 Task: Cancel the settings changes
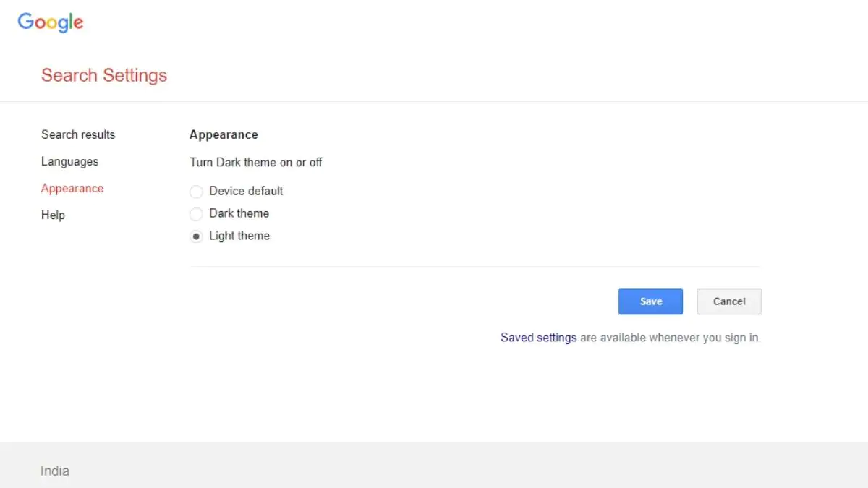[x=729, y=301]
